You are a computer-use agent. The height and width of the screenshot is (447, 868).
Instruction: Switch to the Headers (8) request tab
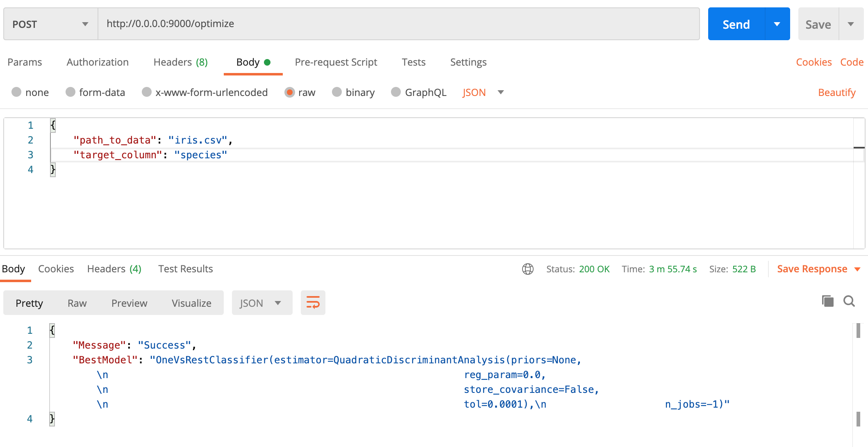180,62
